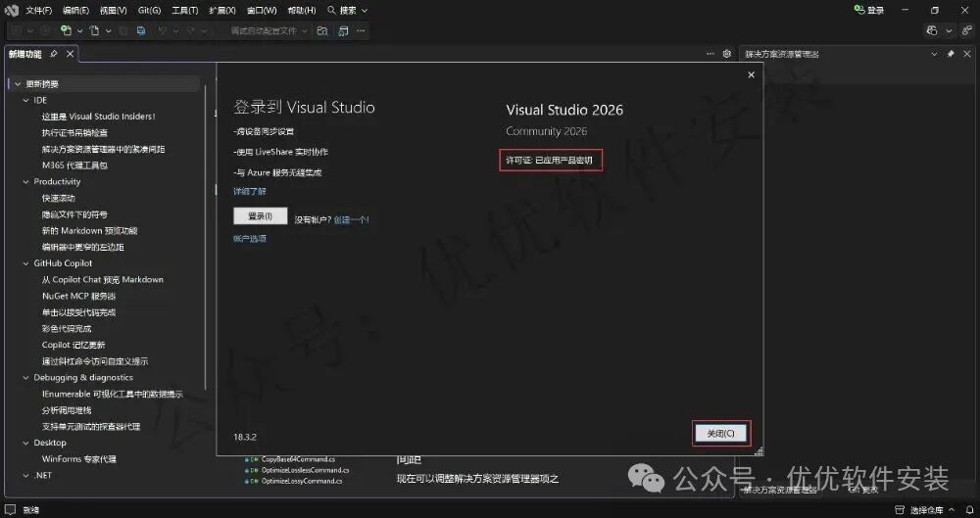
Task: Click the toolbar icon left of the ellipsis
Action: (343, 30)
